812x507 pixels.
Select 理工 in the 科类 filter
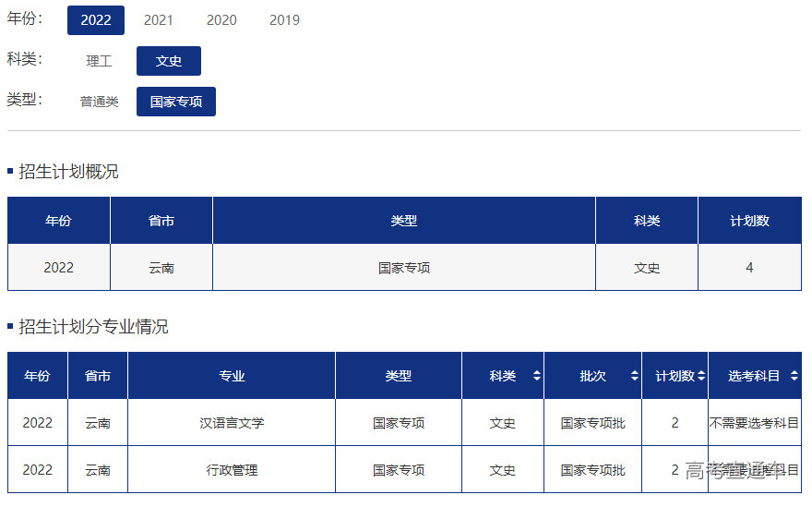[99, 61]
